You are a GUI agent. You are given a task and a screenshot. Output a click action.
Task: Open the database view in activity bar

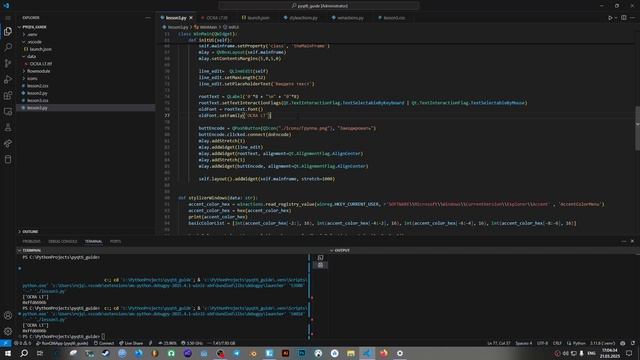point(8,159)
